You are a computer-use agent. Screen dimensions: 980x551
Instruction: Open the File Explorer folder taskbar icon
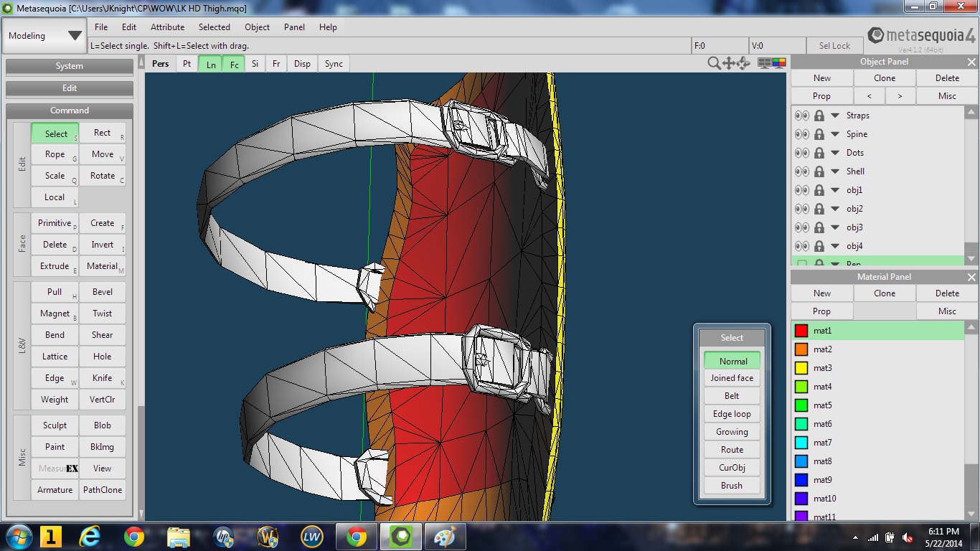coord(178,536)
